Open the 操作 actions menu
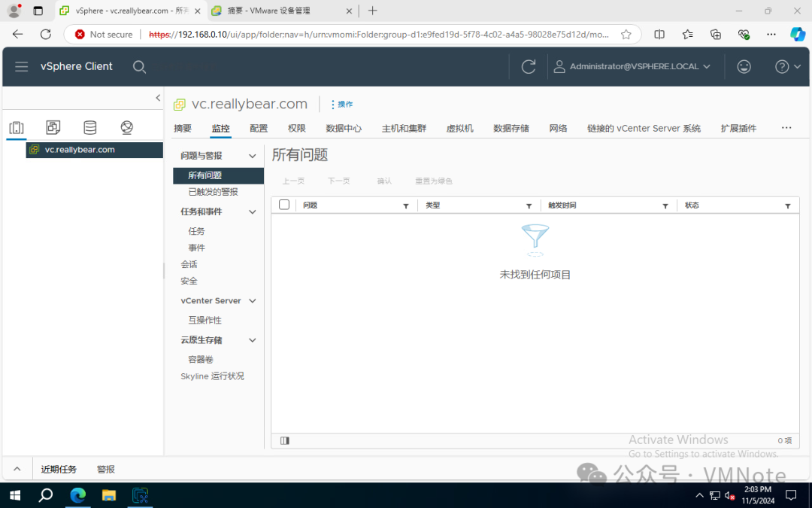 pos(342,104)
